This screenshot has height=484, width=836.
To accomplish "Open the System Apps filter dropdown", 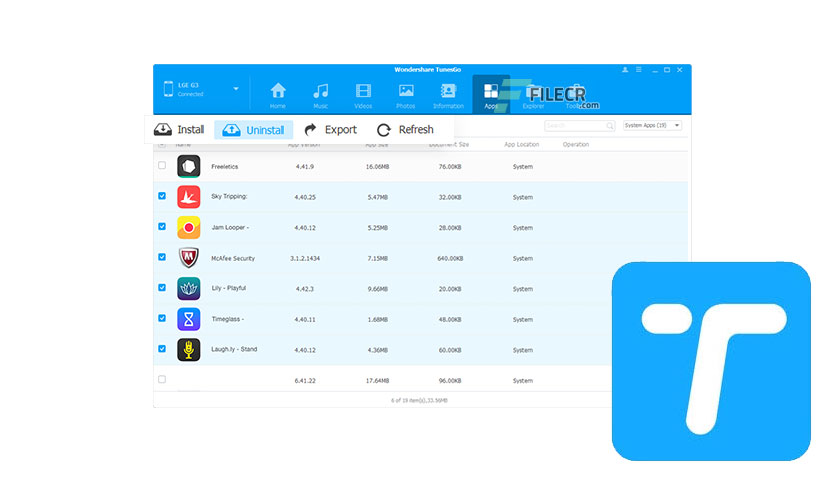I will pos(652,125).
